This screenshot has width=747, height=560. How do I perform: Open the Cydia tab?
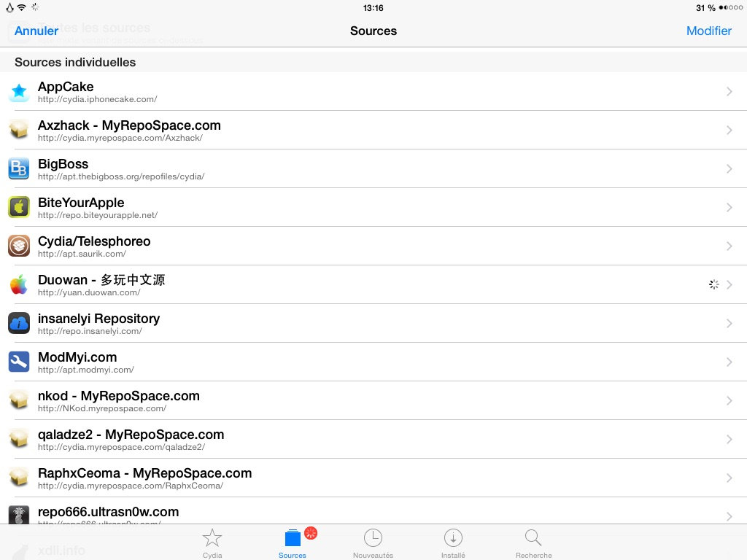coord(212,543)
